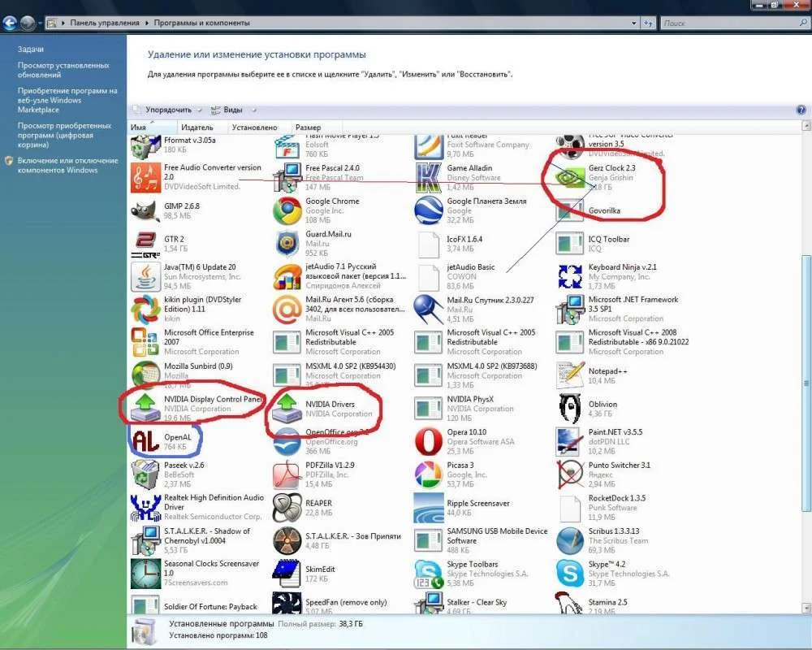Viewport: 812px width, 650px height.
Task: Click the Google Chrome program icon
Action: tap(287, 210)
